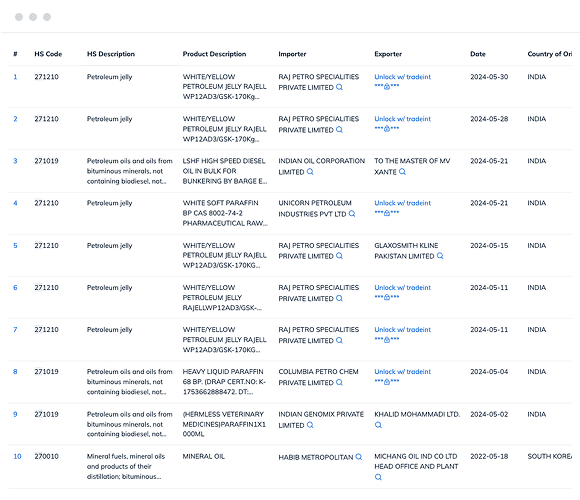Select row number 3 link
Screen dimensions: 580x500
coord(15,161)
